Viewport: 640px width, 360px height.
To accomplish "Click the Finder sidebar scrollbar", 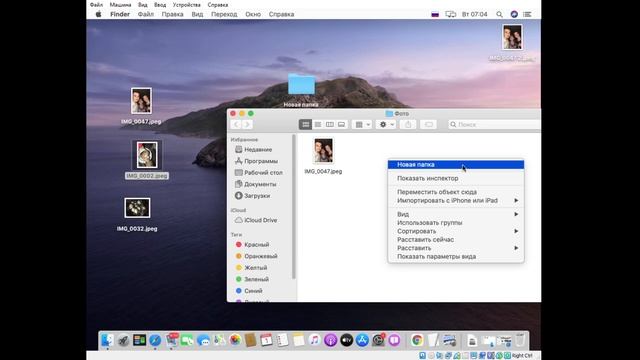I will 293,207.
